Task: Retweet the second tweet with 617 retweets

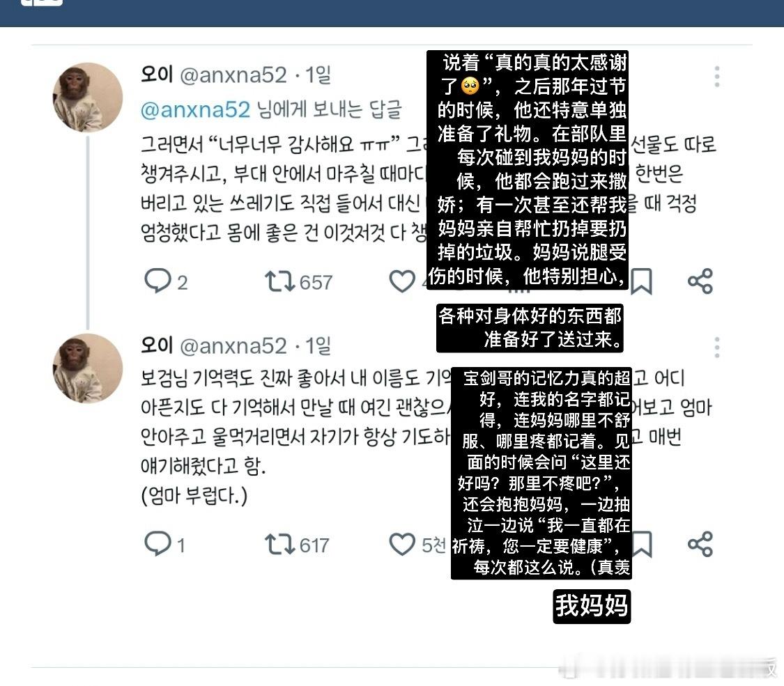Action: pyautogui.click(x=279, y=544)
